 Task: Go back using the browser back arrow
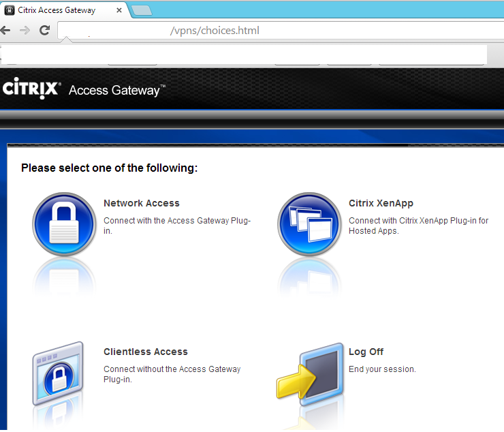coord(5,30)
